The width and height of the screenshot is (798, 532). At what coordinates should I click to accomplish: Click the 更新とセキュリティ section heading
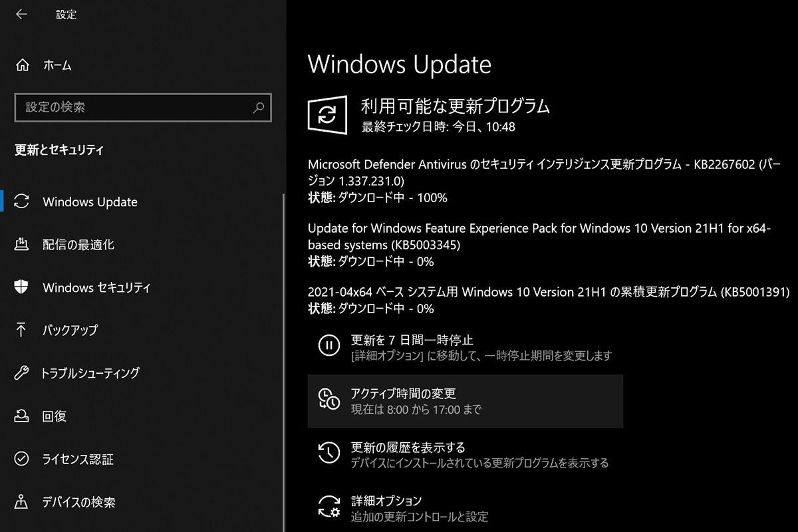tap(59, 150)
